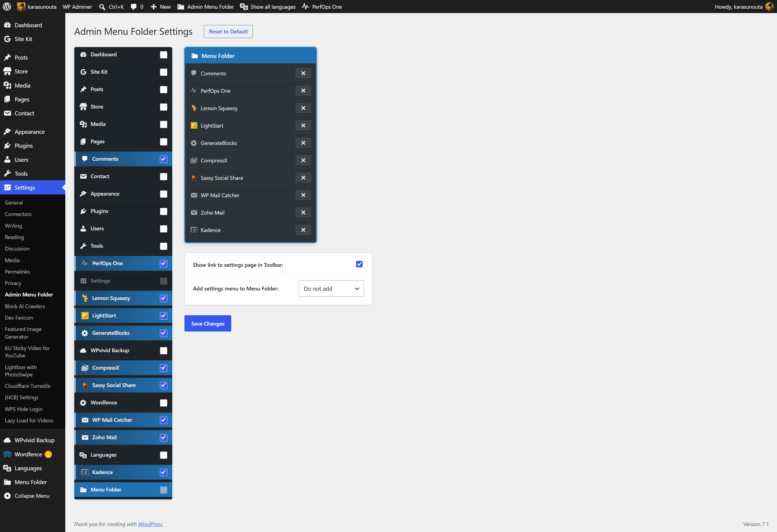Remove Kadence from the Menu Folder
The image size is (777, 532).
click(303, 230)
